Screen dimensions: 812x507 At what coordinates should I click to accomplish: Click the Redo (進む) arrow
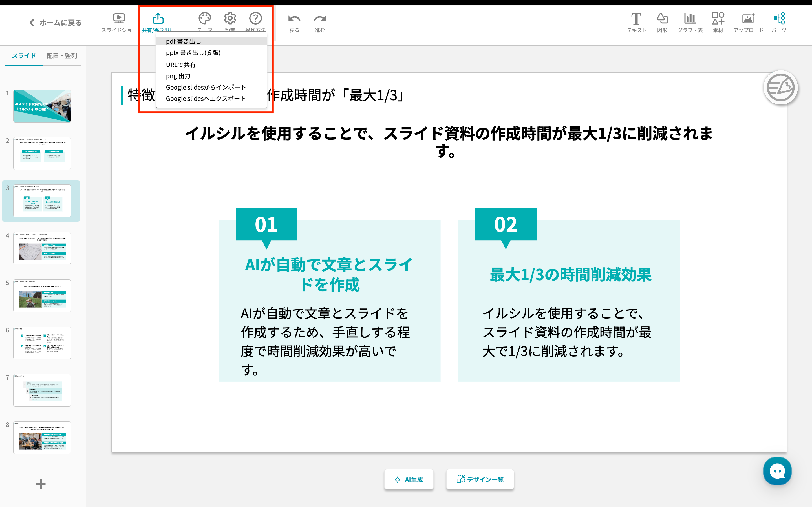319,19
